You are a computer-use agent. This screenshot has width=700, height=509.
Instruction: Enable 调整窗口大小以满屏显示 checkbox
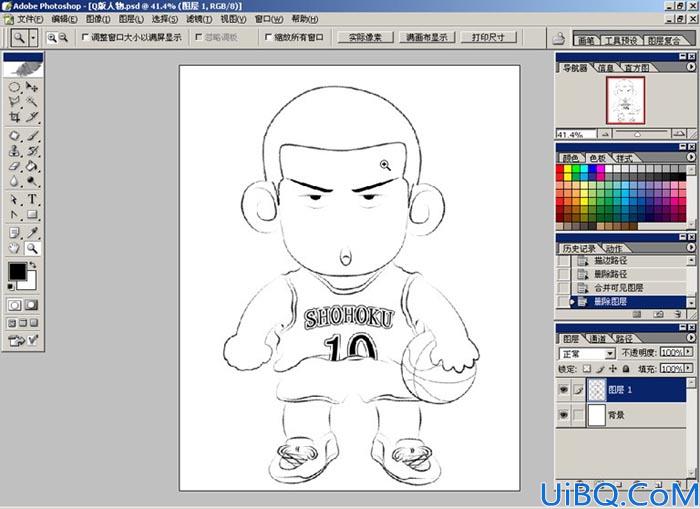click(x=85, y=38)
